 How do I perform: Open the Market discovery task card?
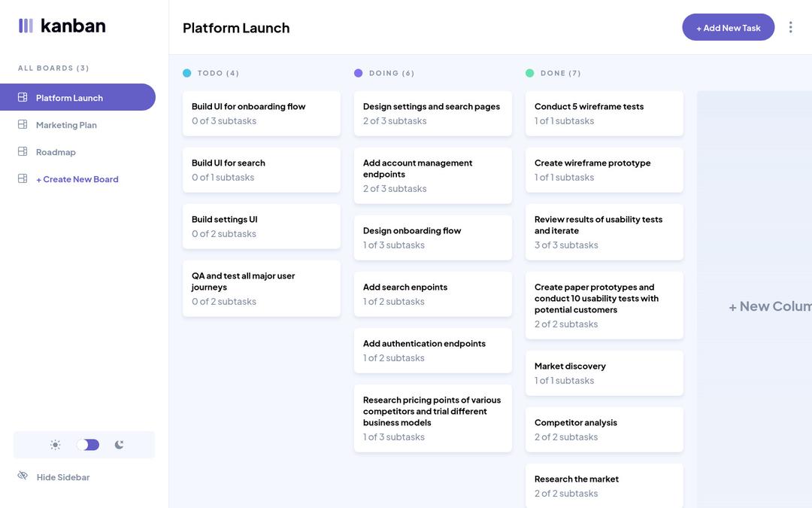(604, 373)
